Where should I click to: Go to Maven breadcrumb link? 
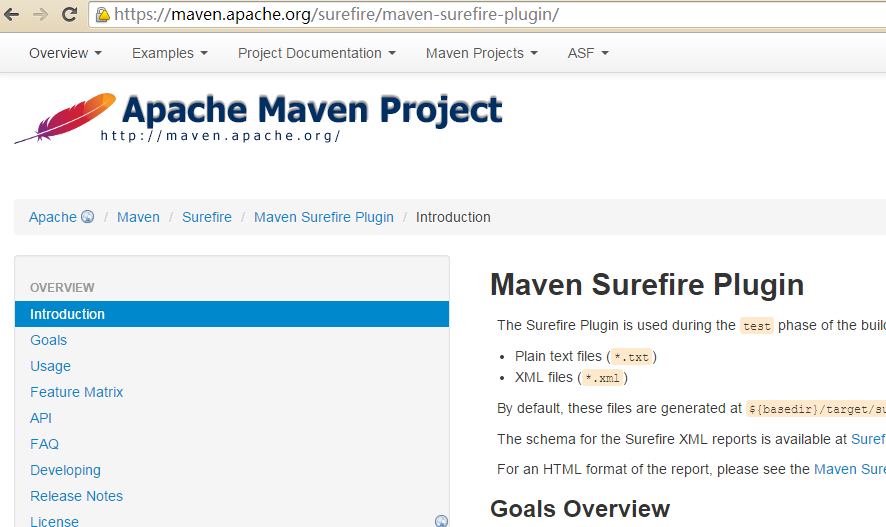pyautogui.click(x=138, y=217)
